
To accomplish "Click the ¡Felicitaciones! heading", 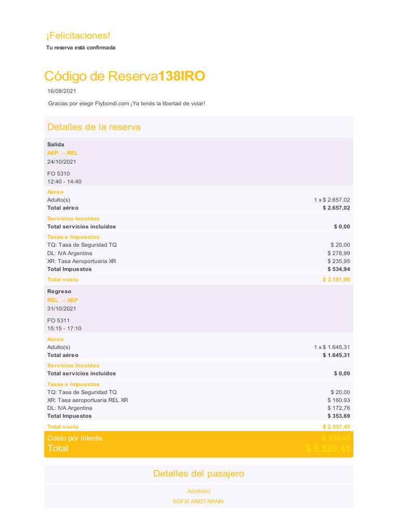I will pos(78,35).
